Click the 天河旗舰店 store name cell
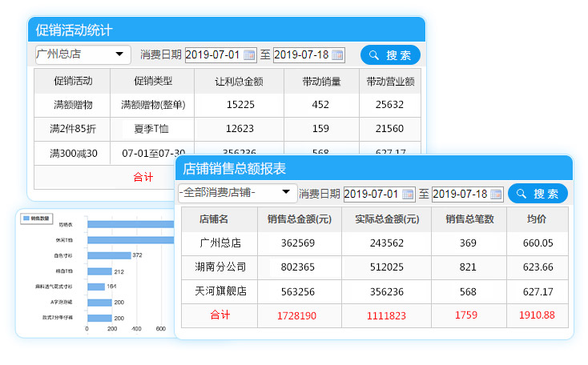The height and width of the screenshot is (365, 588). [219, 291]
